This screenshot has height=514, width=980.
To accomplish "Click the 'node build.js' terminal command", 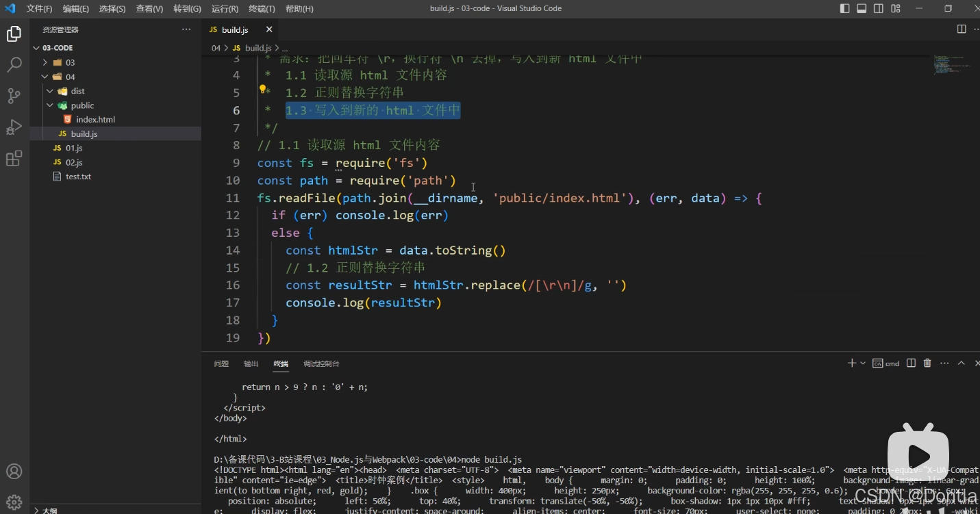I will (x=492, y=459).
